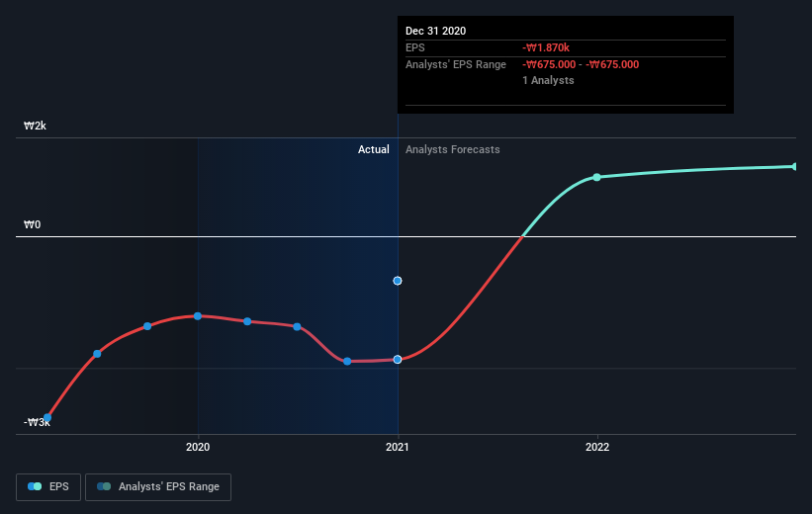Click the 2020 x-axis label
812x514 pixels.
tap(198, 447)
